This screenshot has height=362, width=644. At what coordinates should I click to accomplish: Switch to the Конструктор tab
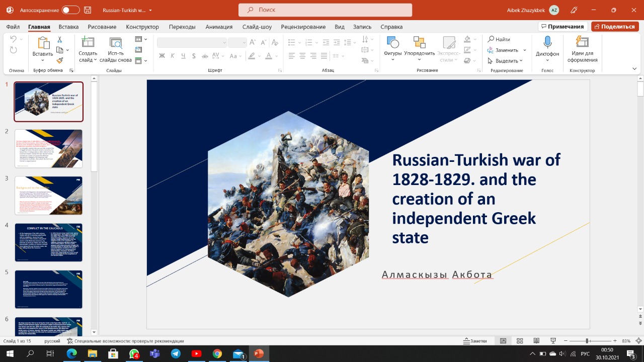142,27
